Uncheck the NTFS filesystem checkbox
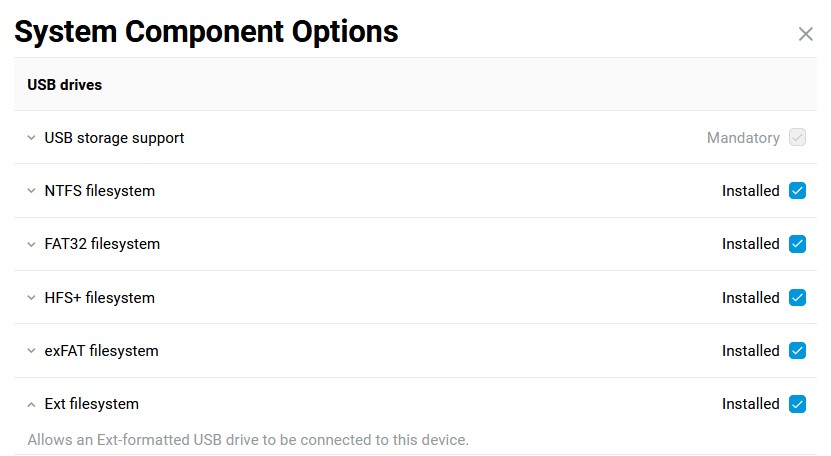 coord(797,191)
